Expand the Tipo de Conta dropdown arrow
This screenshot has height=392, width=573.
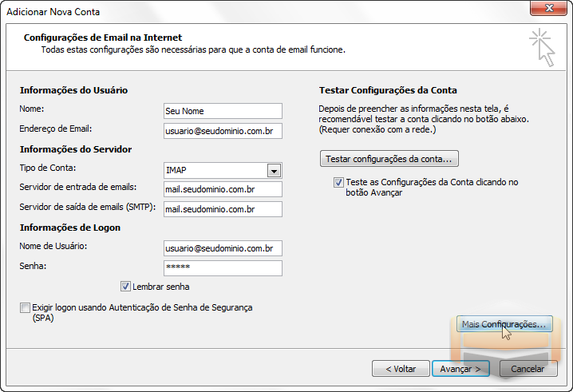pos(274,170)
